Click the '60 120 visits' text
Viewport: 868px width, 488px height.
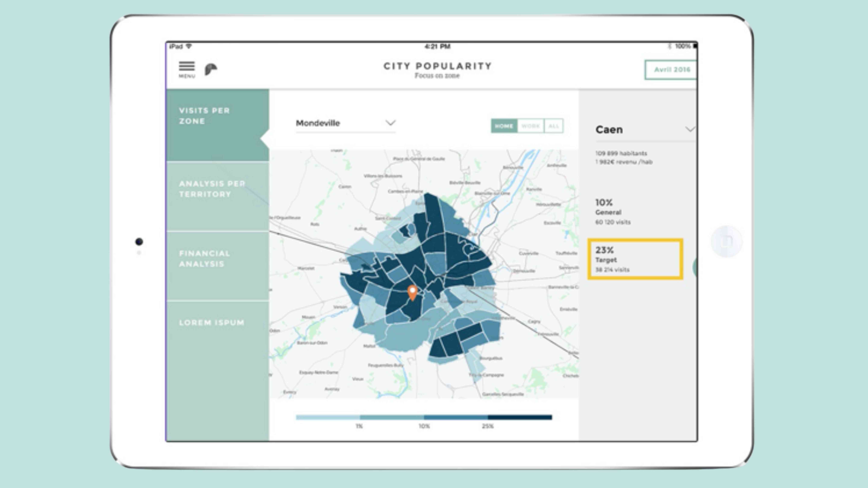click(x=613, y=222)
